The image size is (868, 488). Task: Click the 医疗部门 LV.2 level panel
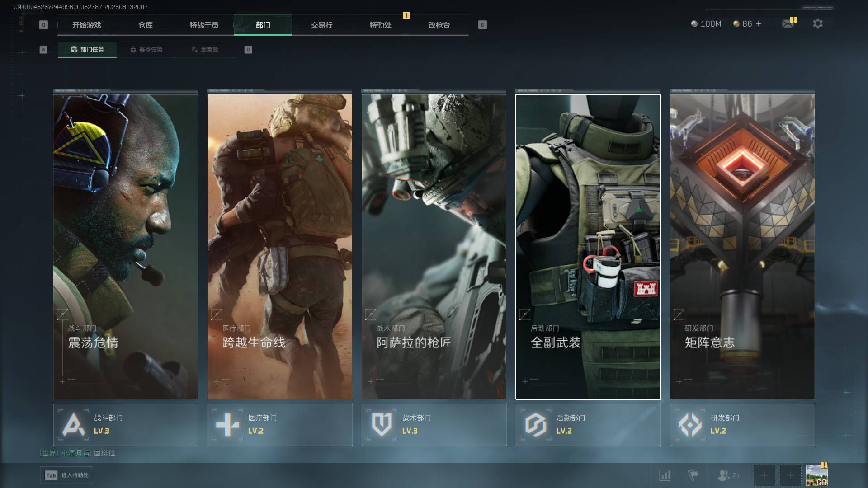point(280,425)
